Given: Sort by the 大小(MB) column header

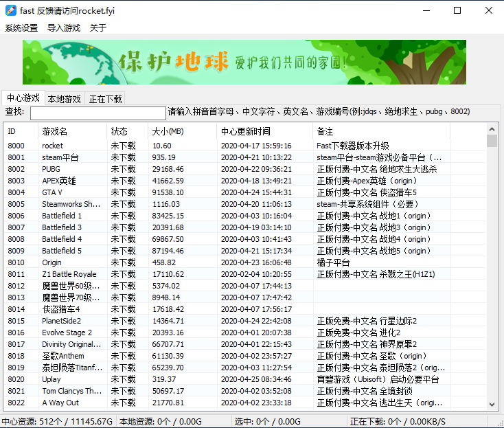Looking at the screenshot, I should coord(182,131).
